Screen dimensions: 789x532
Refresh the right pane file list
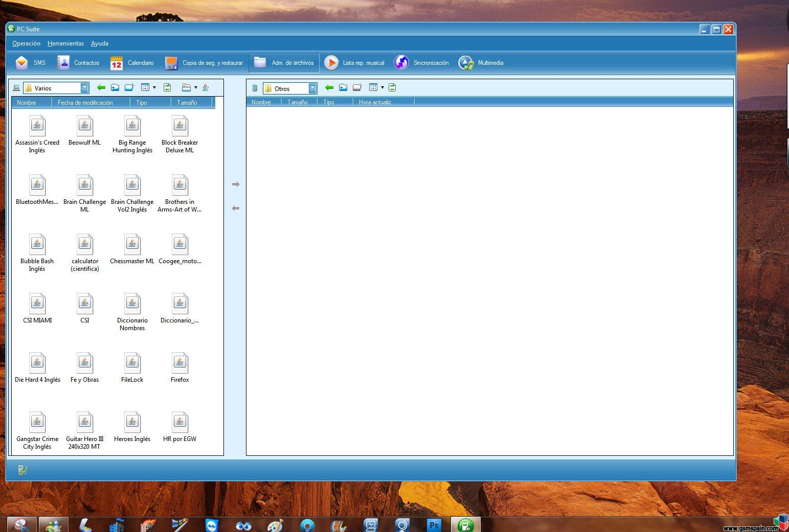[x=392, y=87]
